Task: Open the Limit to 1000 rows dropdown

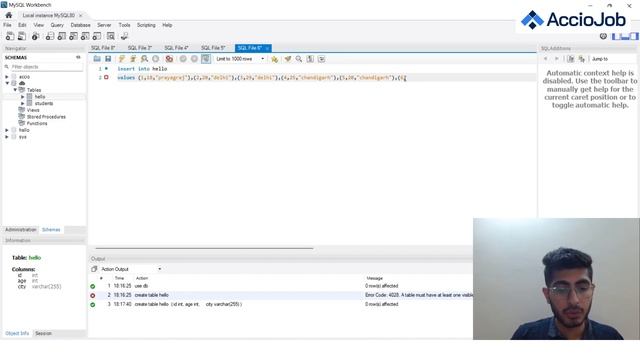Action: pyautogui.click(x=240, y=59)
